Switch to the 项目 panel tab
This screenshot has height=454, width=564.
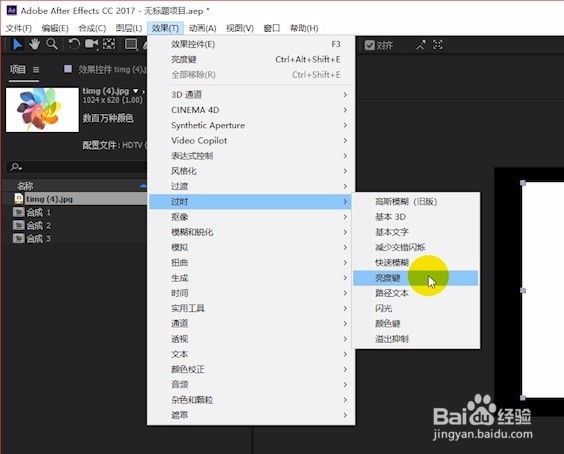point(17,69)
